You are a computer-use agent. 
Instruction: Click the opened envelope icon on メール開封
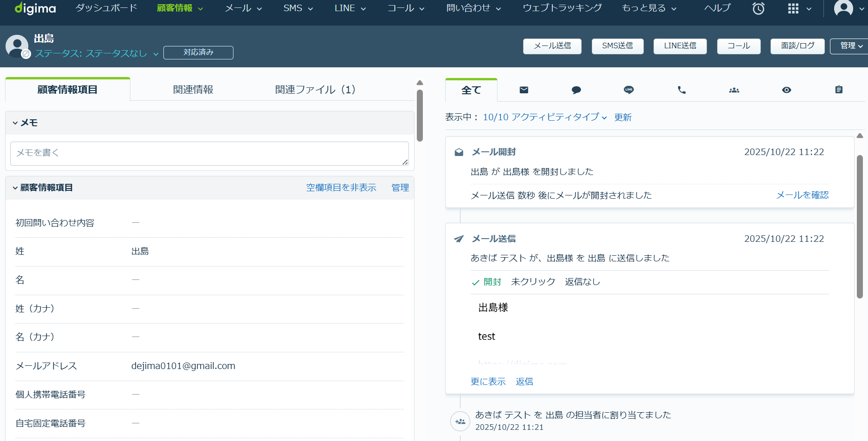459,152
